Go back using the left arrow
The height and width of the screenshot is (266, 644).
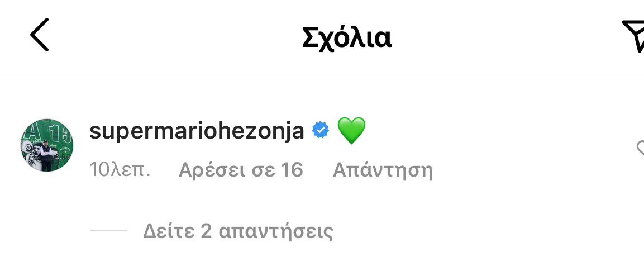tap(40, 35)
